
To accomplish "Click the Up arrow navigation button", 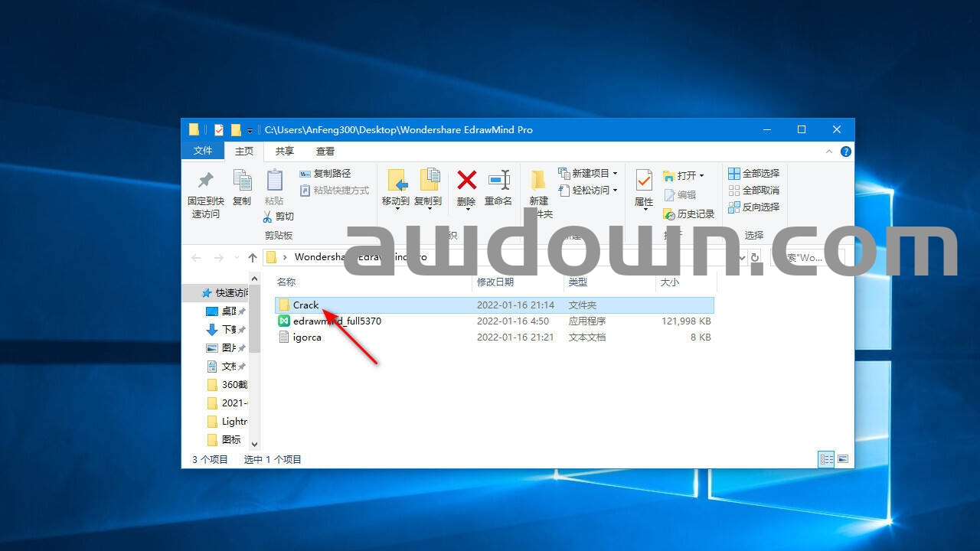I will pyautogui.click(x=253, y=258).
